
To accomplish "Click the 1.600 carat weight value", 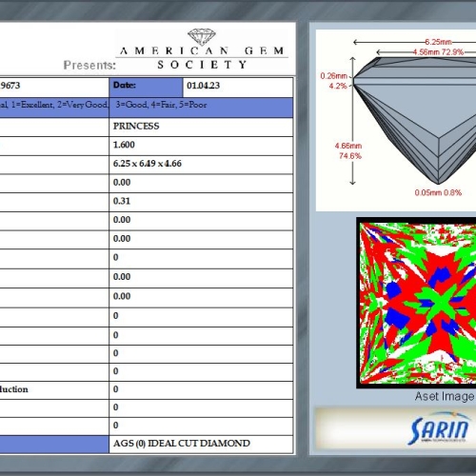I will pos(124,145).
